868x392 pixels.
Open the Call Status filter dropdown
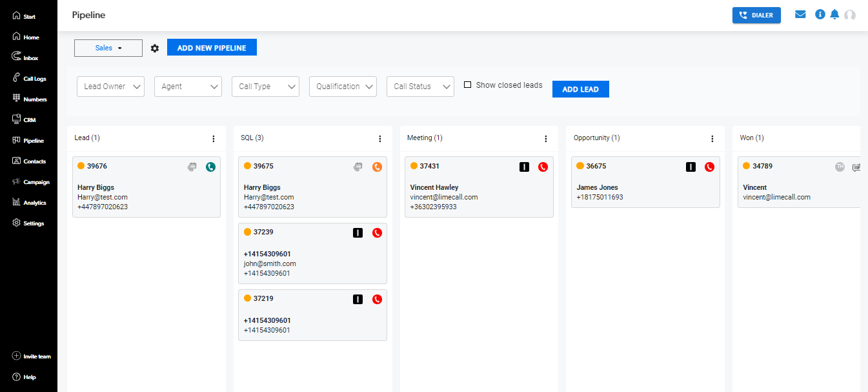tap(420, 87)
